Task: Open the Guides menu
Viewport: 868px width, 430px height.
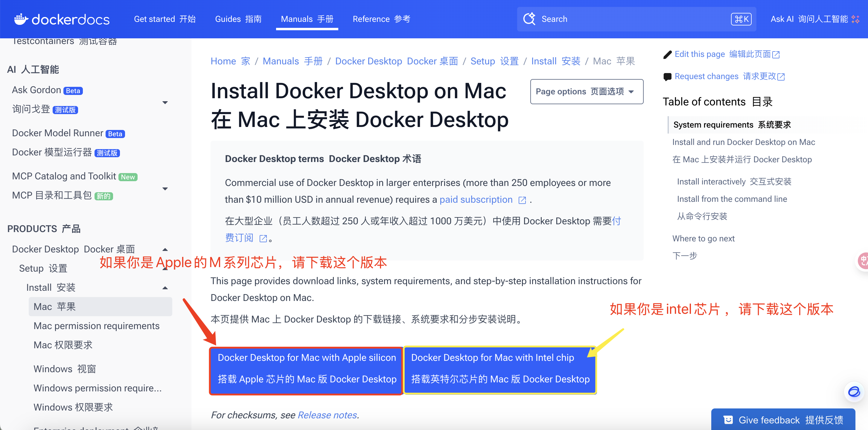Action: click(x=238, y=19)
